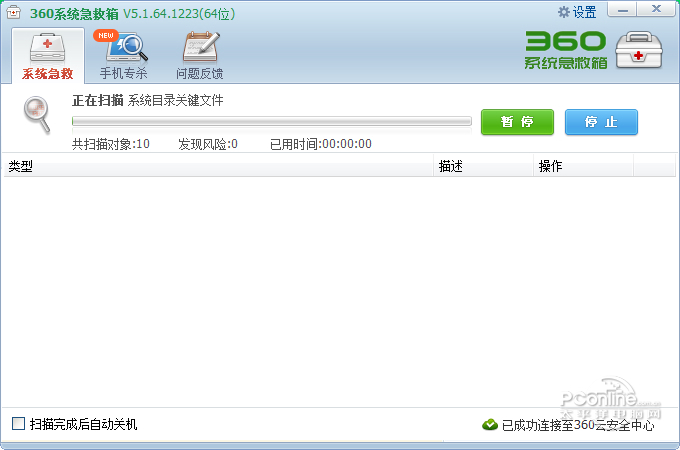Enable 扫描完成后自动关机 checkbox

tap(18, 423)
